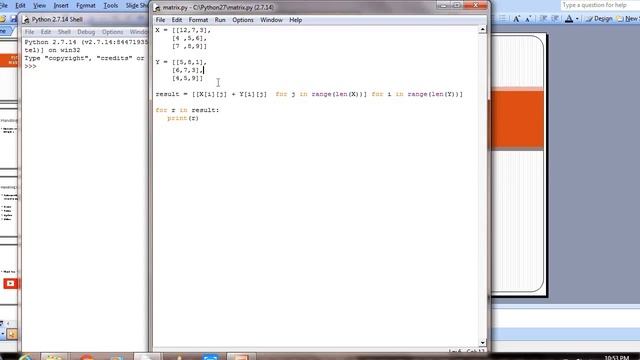Click PowerPoint's Save toolbar icon
This screenshot has width=640, height=360.
(13, 19)
